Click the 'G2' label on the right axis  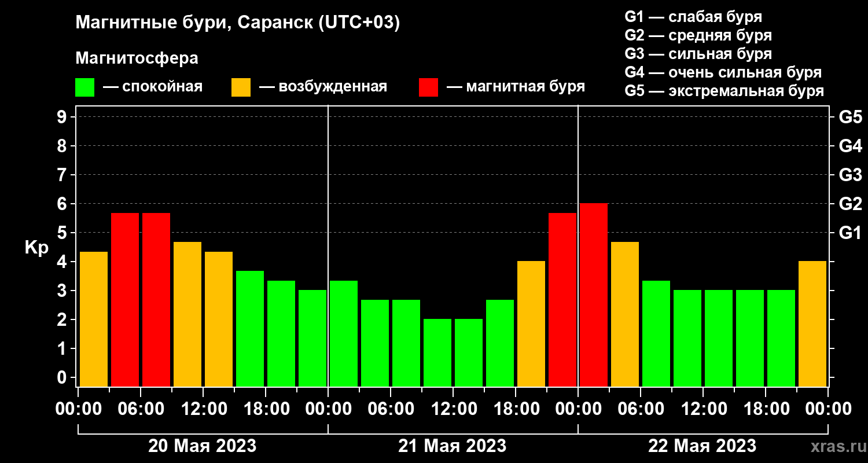(851, 204)
